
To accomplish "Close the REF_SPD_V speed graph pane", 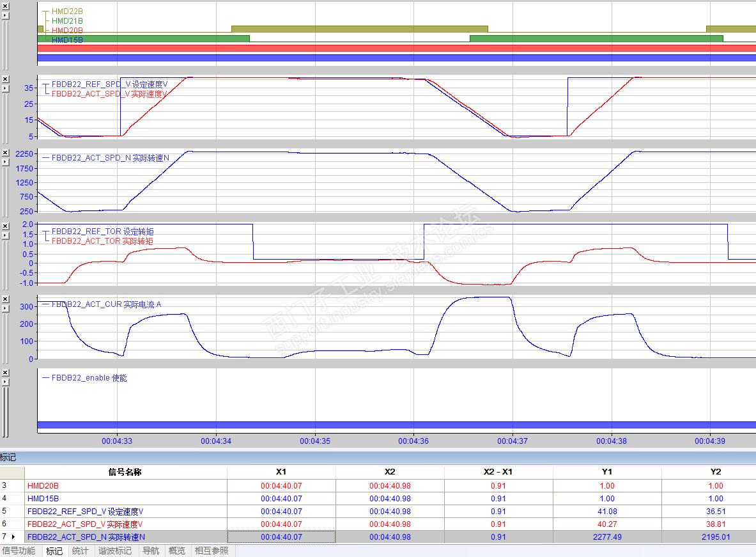I will click(5, 79).
